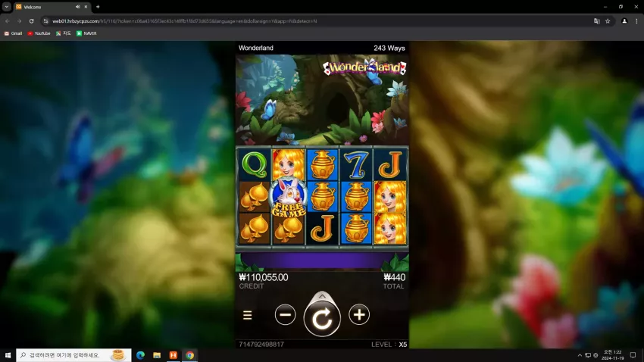
Task: Open a new browser tab
Action: (98, 7)
